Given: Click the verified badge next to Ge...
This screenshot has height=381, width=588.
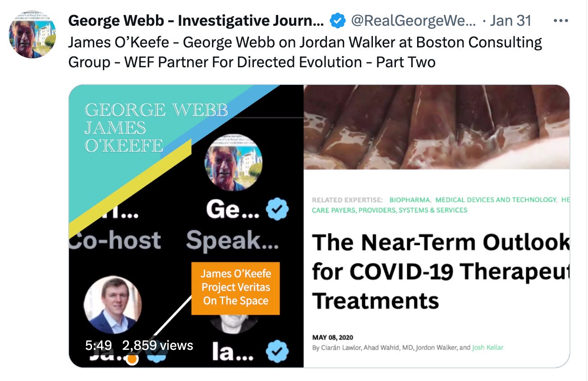Looking at the screenshot, I should click(277, 209).
